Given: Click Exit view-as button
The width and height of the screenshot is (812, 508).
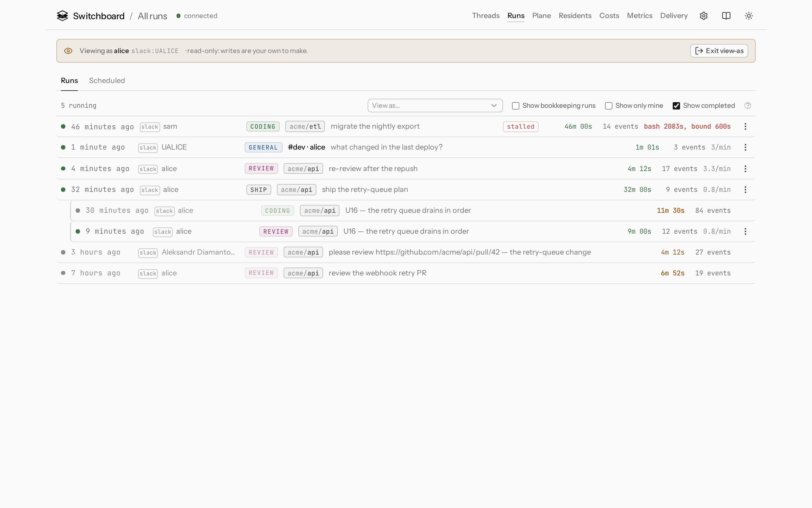Looking at the screenshot, I should [x=719, y=51].
